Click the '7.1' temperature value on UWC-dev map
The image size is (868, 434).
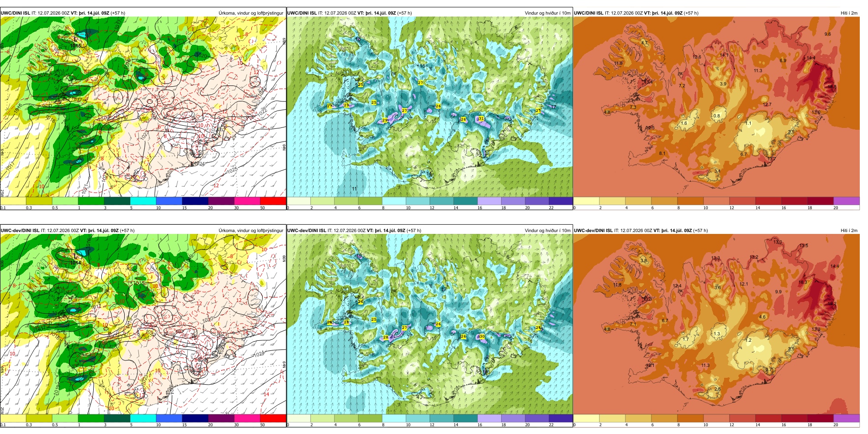click(x=633, y=324)
